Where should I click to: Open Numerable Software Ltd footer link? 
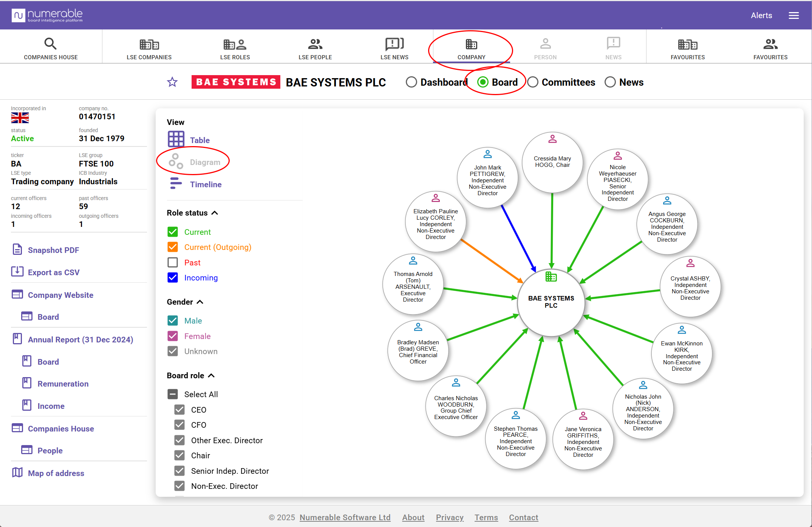click(345, 517)
